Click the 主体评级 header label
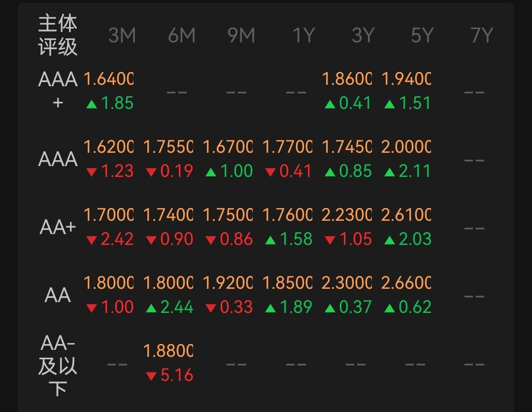The height and width of the screenshot is (412, 532). point(58,35)
